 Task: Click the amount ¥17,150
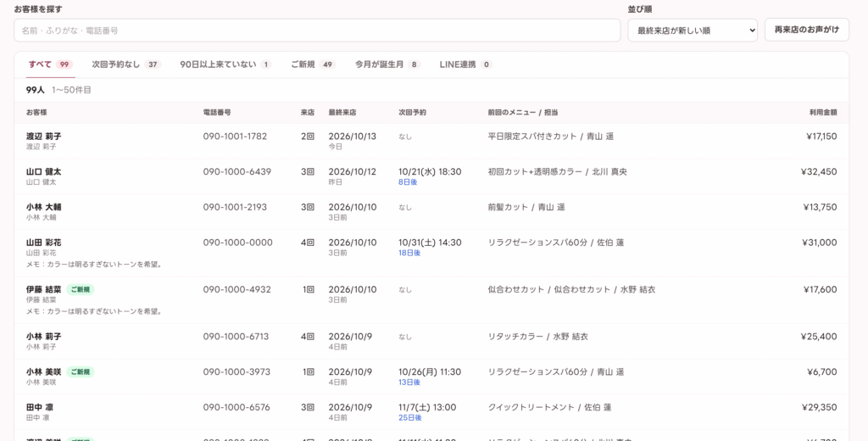coord(821,137)
